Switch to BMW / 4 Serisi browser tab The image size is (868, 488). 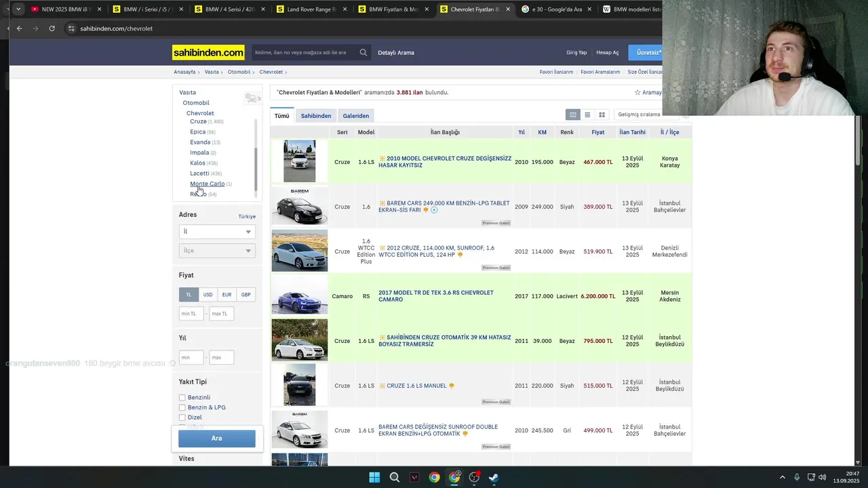click(224, 9)
